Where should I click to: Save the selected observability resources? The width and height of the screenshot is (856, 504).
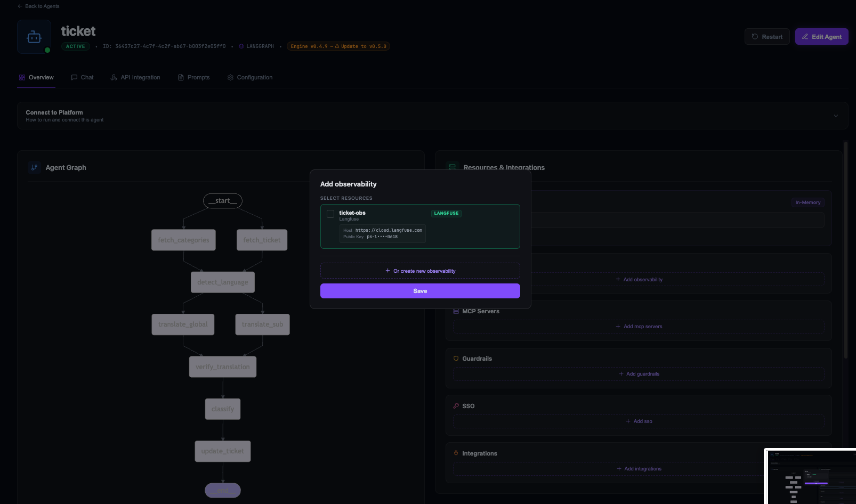click(x=420, y=291)
